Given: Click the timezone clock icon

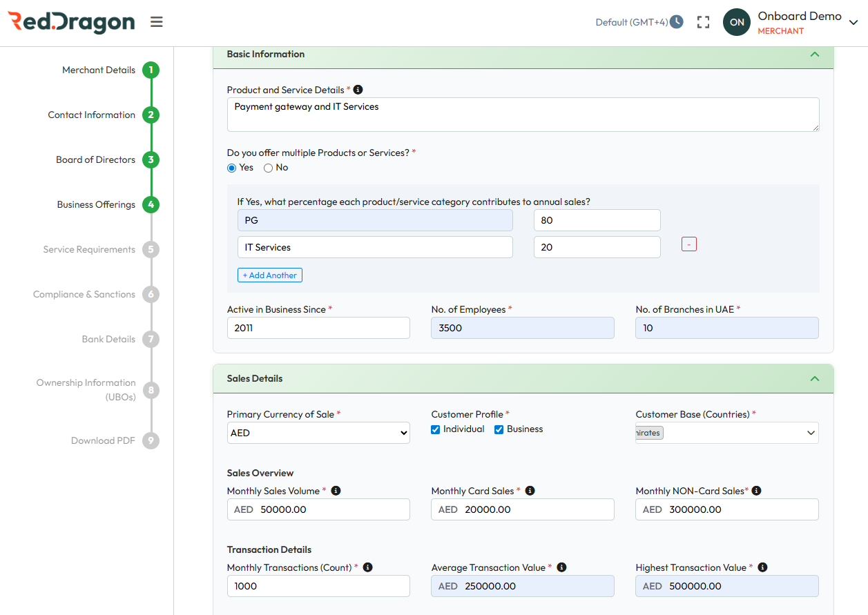Looking at the screenshot, I should 677,22.
